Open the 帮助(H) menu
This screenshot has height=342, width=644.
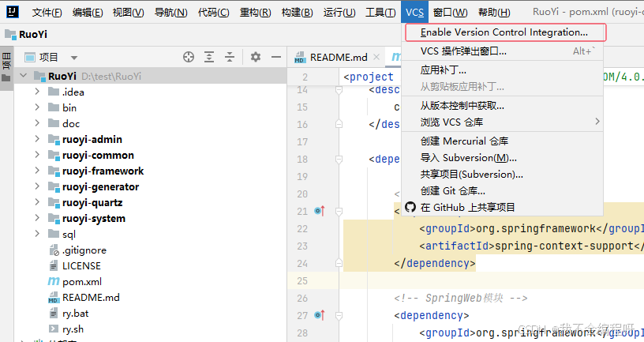[x=494, y=13]
